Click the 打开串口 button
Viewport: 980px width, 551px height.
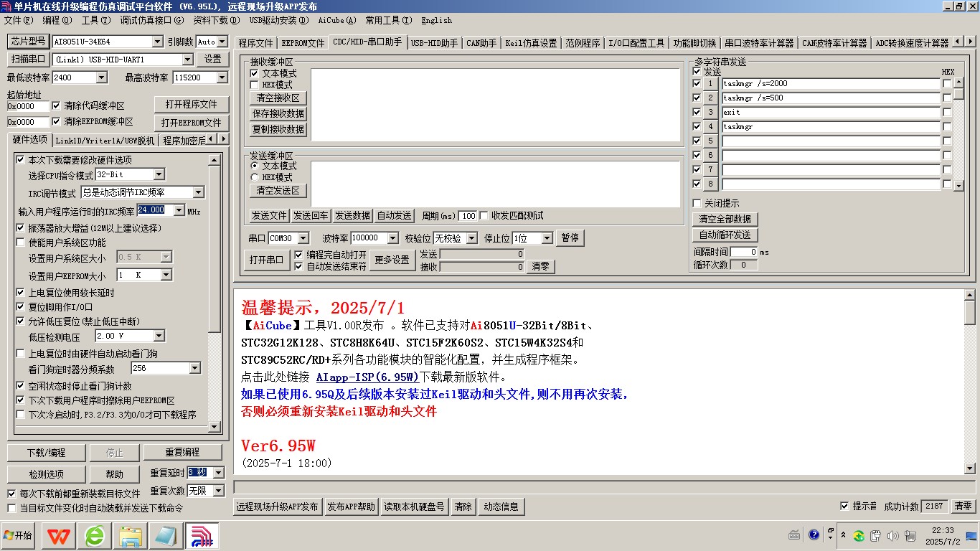[267, 260]
